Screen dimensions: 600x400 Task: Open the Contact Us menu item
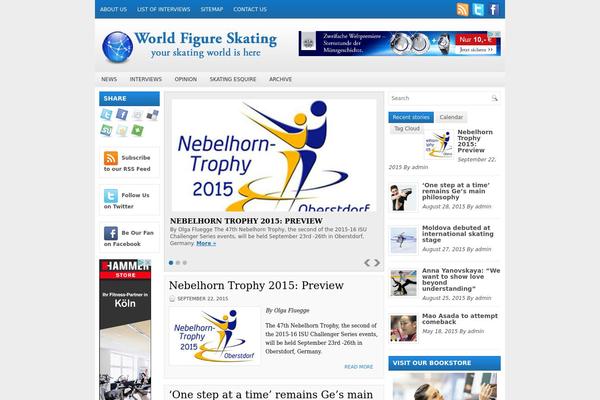[x=250, y=9]
